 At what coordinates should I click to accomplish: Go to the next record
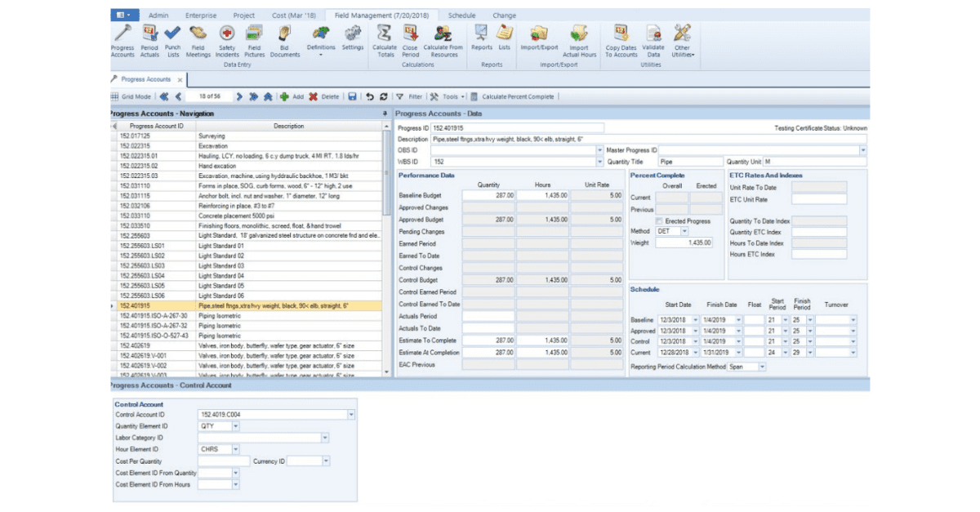239,96
